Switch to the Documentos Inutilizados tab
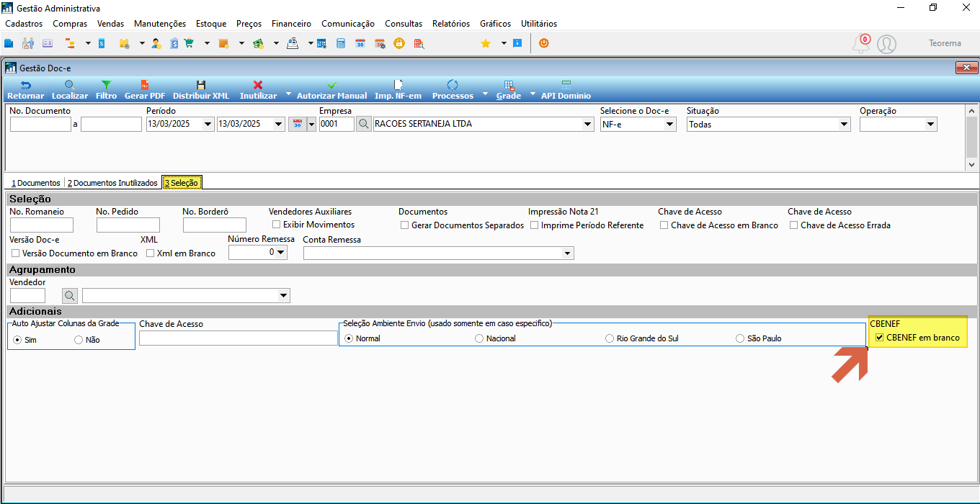The width and height of the screenshot is (980, 504). pyautogui.click(x=112, y=183)
